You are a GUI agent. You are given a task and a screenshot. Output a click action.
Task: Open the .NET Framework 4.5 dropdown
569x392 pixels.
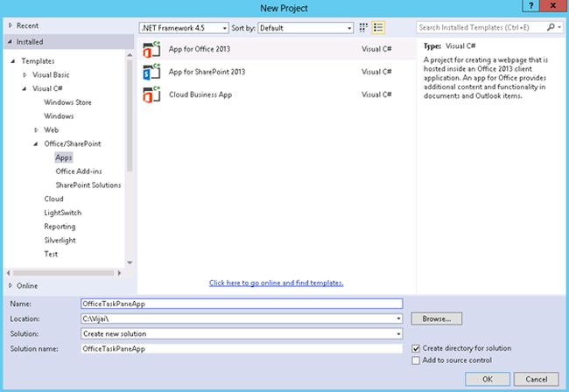pos(184,28)
